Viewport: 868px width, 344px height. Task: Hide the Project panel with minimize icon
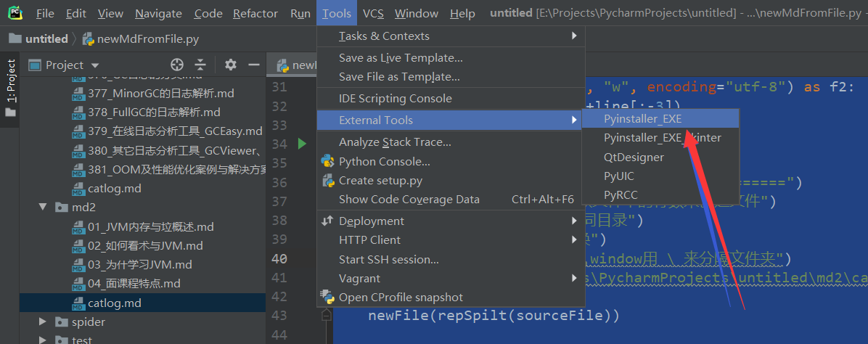253,65
